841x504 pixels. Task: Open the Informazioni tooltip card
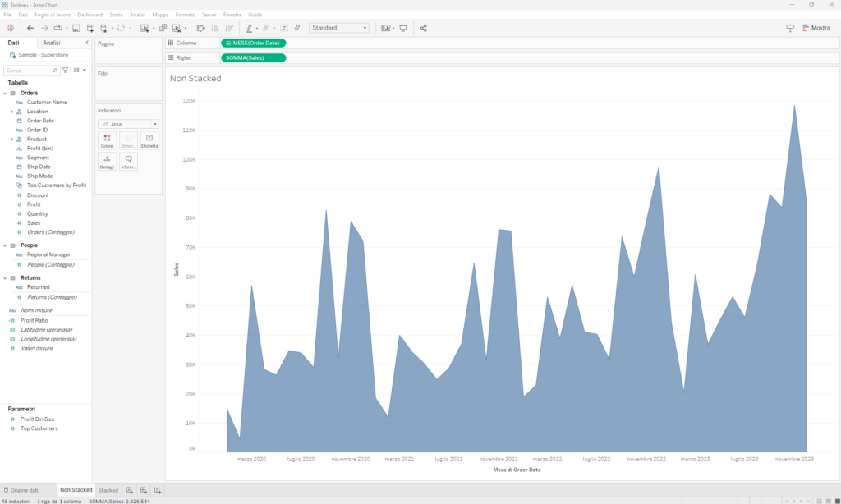pos(128,161)
